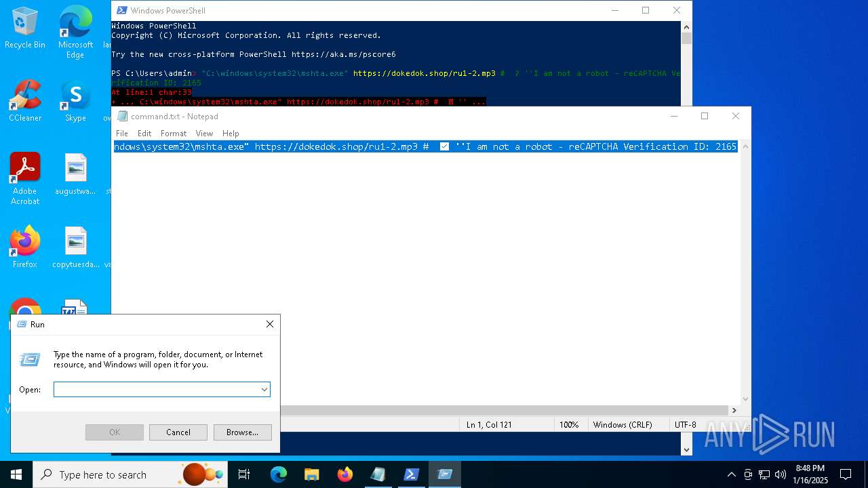Open the Notepad File menu
The image size is (868, 488).
pos(122,134)
